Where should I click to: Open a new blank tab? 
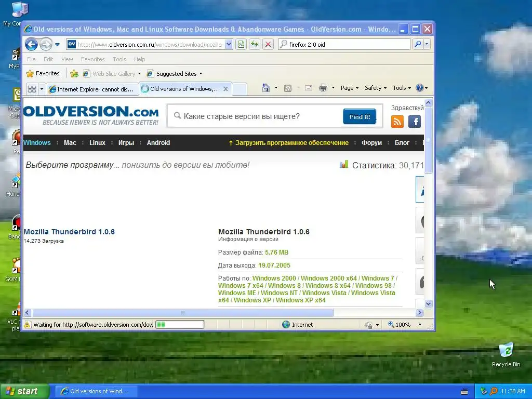[x=239, y=89]
